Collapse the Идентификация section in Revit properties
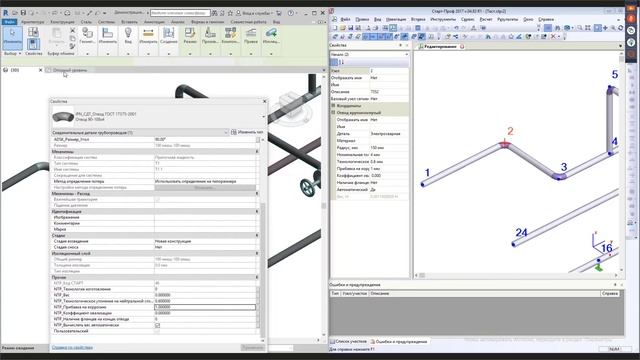This screenshot has height=360, width=640. tap(257, 211)
